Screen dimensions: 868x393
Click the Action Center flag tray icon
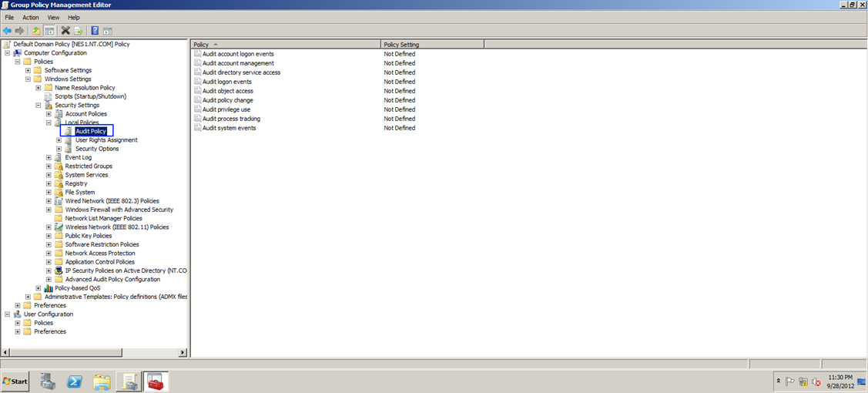pyautogui.click(x=791, y=381)
